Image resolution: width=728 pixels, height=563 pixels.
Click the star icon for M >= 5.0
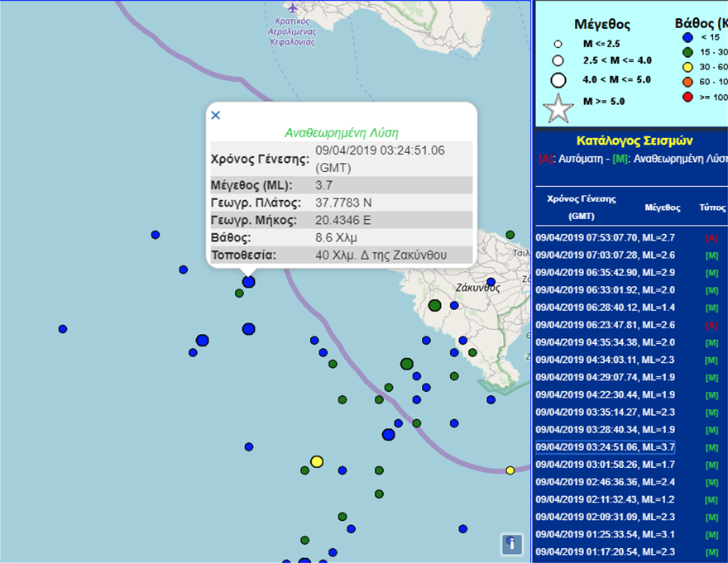[558, 108]
